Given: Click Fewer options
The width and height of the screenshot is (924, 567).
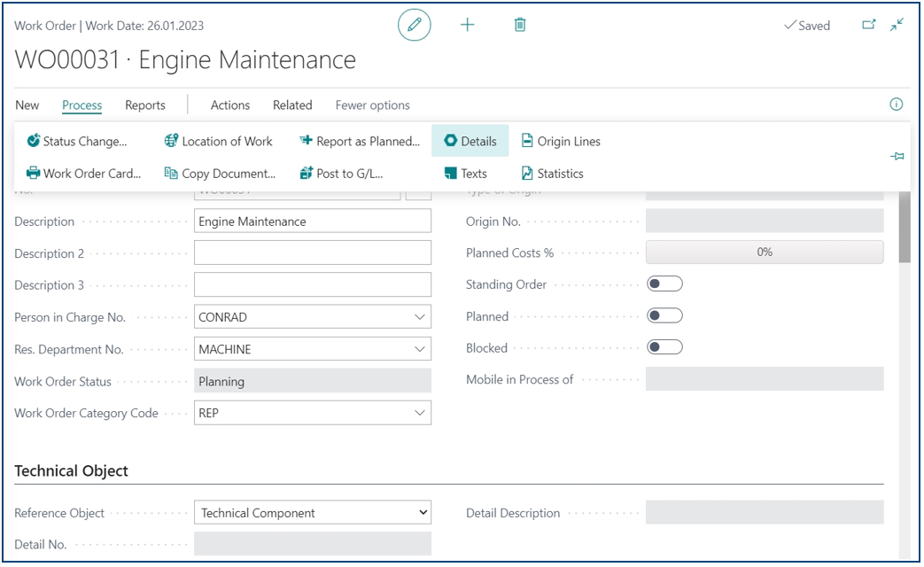Looking at the screenshot, I should point(372,105).
